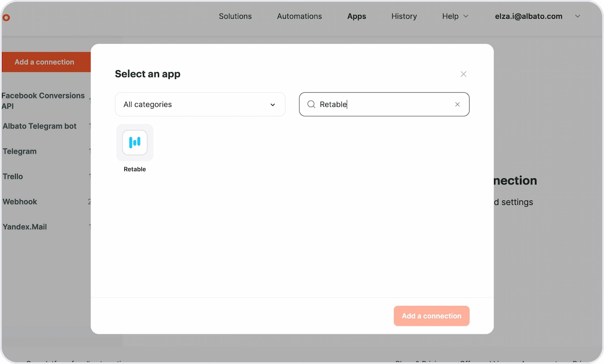Switch to the Automations section
Image resolution: width=604 pixels, height=364 pixels.
[x=299, y=16]
